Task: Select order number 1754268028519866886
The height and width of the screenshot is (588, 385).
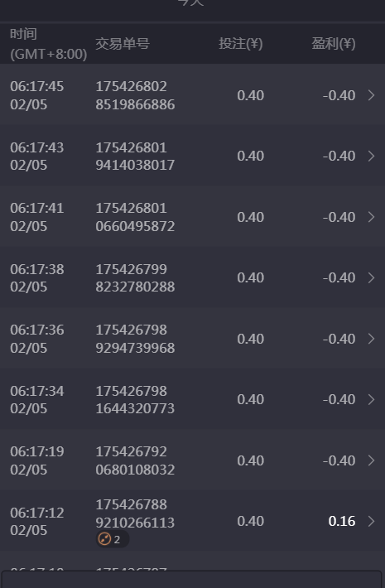Action: (135, 95)
